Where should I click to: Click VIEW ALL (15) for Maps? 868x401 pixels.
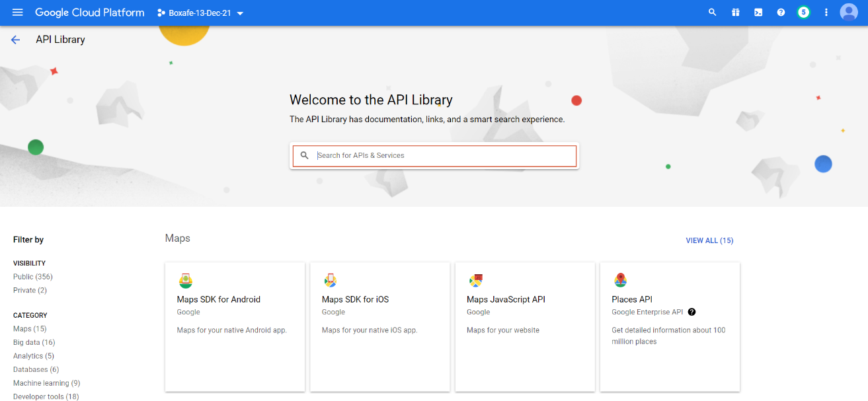tap(709, 240)
